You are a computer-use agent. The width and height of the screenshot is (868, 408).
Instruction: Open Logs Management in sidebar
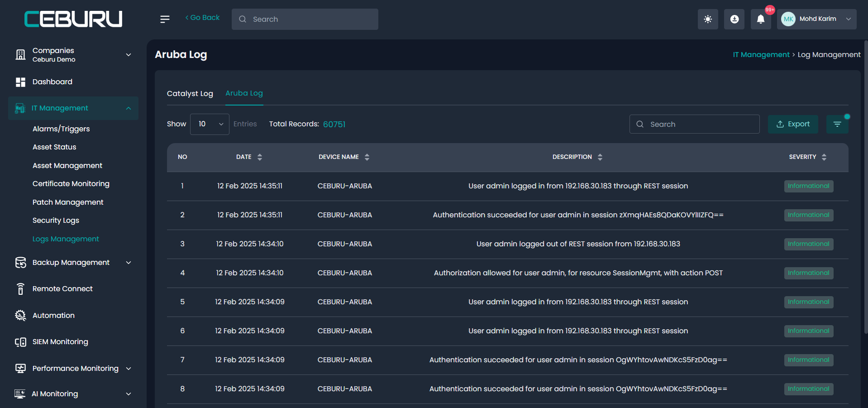pos(66,239)
